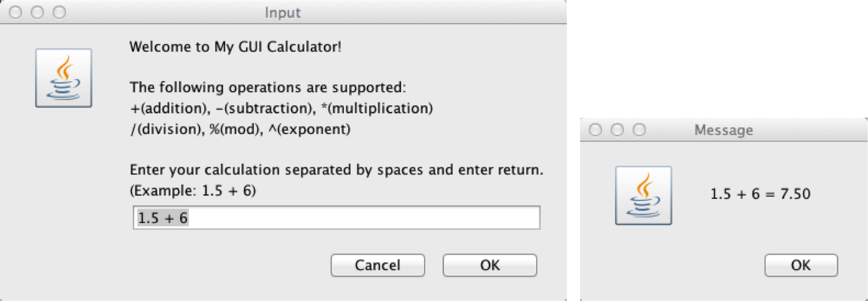The image size is (868, 301).
Task: Zoom the Message dialog using its third title button
Action: tap(639, 130)
